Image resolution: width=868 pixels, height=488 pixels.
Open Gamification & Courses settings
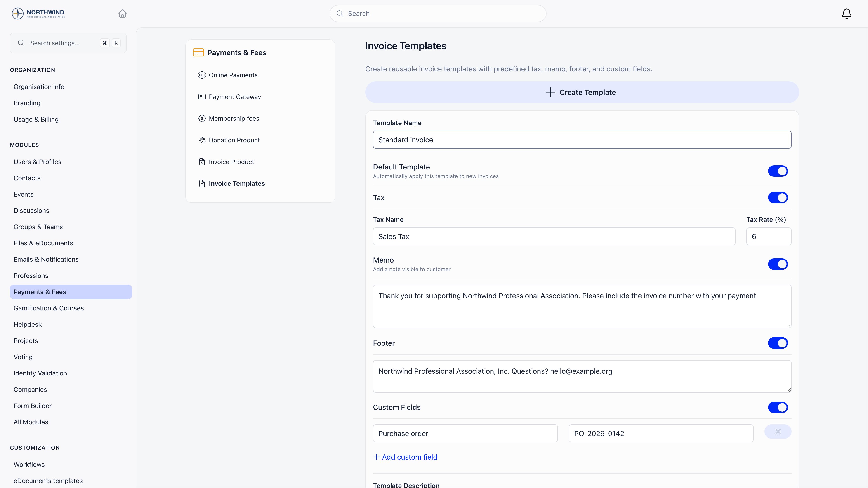click(49, 308)
